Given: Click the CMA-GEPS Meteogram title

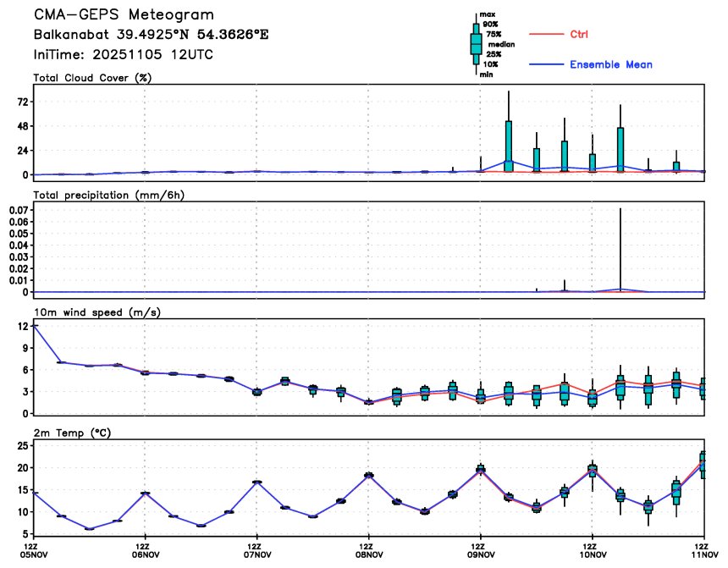Looking at the screenshot, I should click(x=124, y=15).
